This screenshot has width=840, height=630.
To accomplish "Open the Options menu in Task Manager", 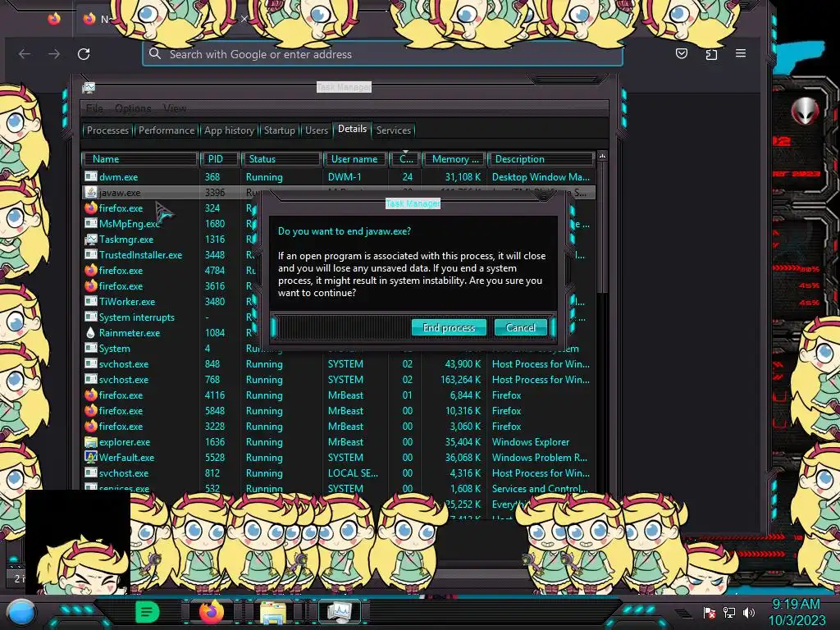I will click(x=133, y=108).
